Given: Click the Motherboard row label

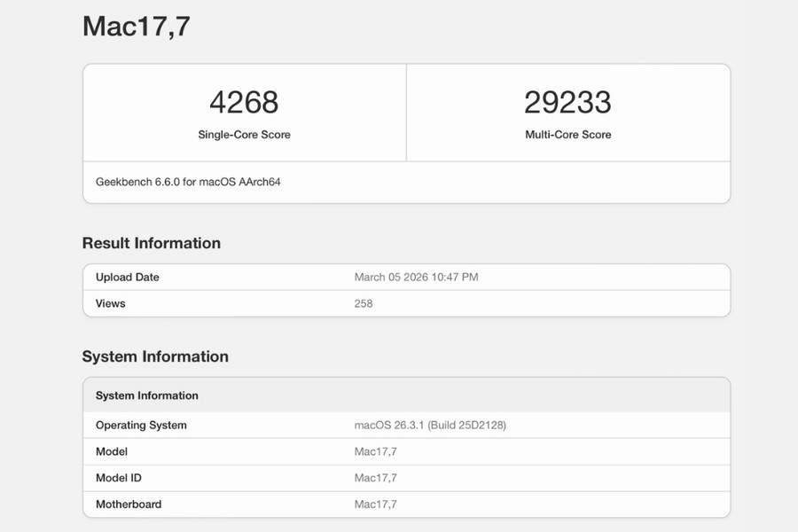Looking at the screenshot, I should coord(129,505).
